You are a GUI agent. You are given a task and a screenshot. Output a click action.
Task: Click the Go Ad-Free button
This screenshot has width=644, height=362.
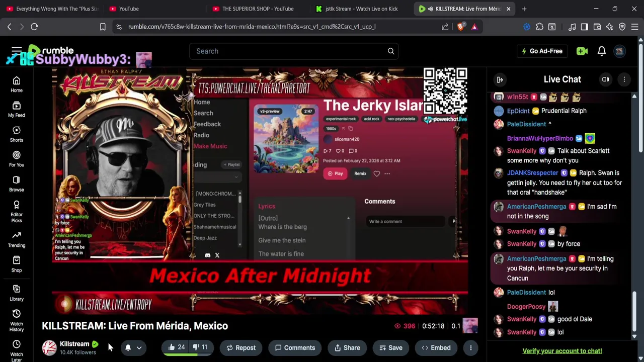(542, 51)
